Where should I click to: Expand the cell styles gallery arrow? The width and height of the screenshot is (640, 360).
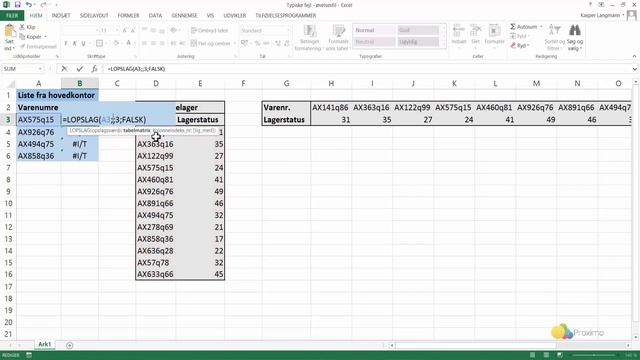pyautogui.click(x=444, y=45)
